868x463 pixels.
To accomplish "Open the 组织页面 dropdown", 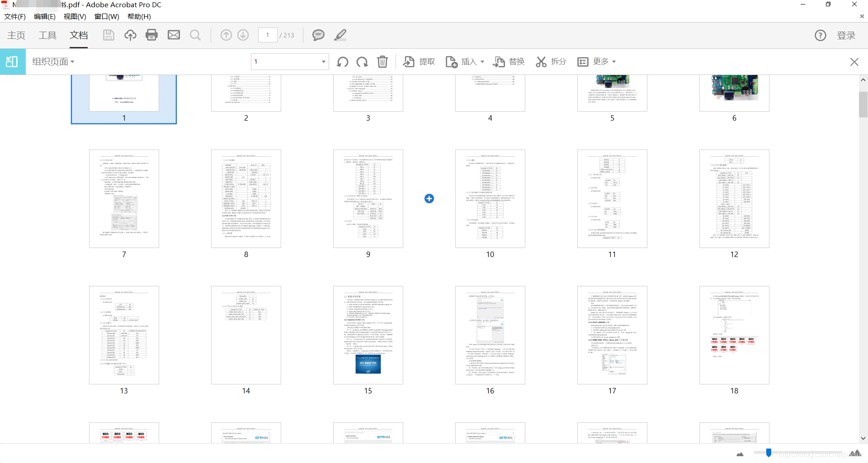I will pyautogui.click(x=53, y=62).
